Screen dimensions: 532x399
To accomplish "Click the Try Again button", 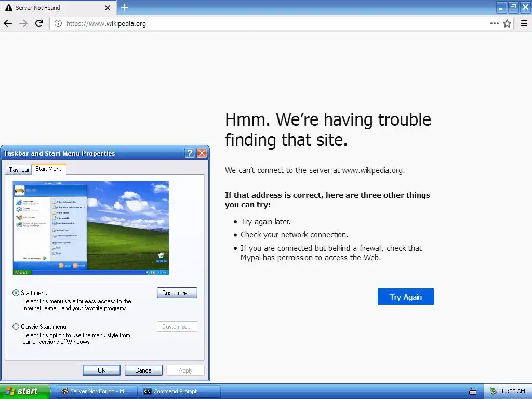I will coord(406,297).
